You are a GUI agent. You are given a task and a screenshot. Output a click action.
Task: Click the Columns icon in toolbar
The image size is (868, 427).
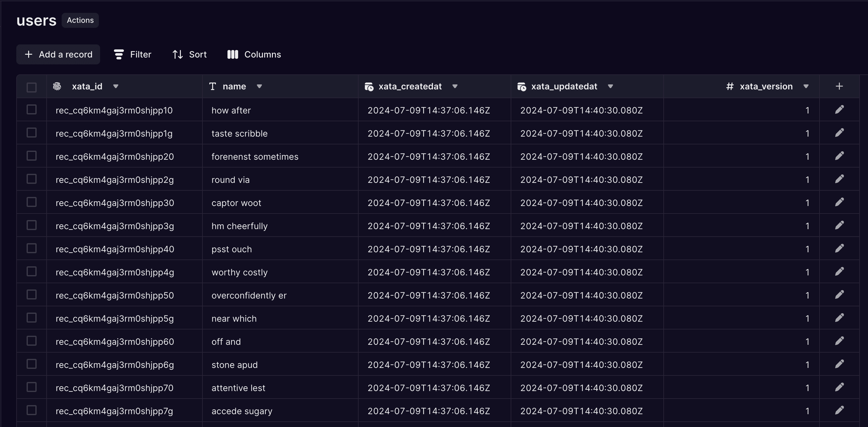(232, 55)
